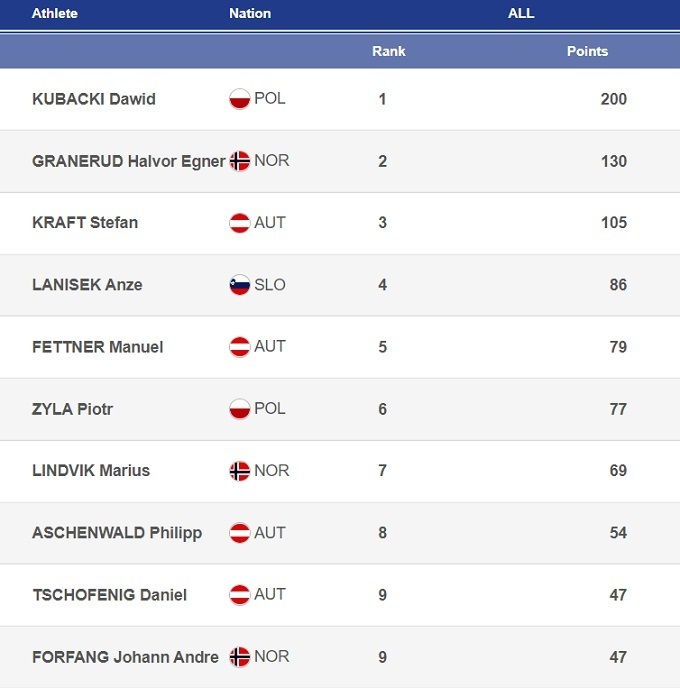Image resolution: width=680 pixels, height=688 pixels.
Task: Sort by the Athlete column header
Action: click(x=54, y=14)
